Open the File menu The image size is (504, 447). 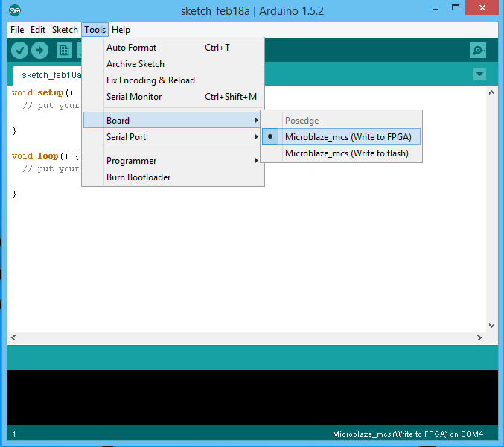click(17, 30)
